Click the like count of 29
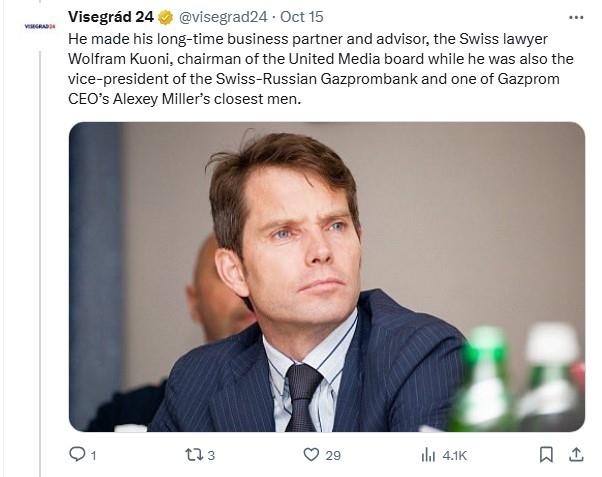The image size is (602, 477). (x=333, y=455)
